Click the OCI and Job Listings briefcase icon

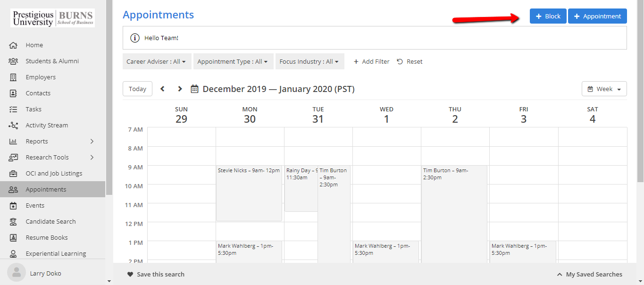pyautogui.click(x=13, y=174)
